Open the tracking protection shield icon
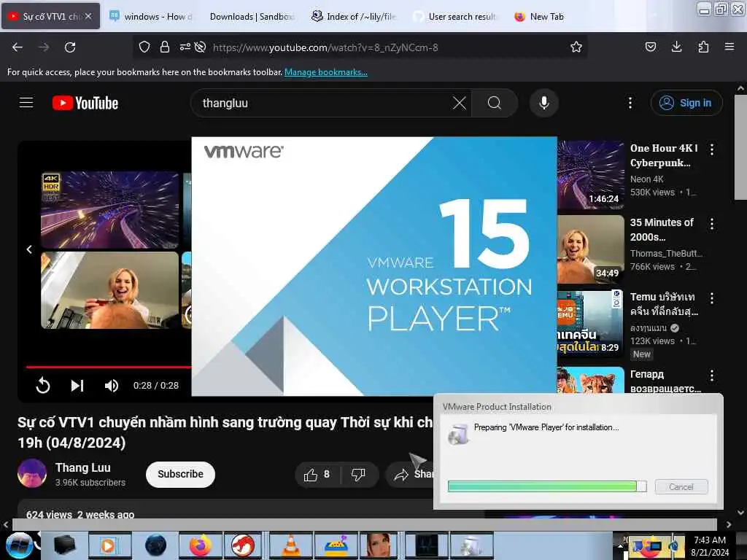This screenshot has height=560, width=747. coord(144,47)
